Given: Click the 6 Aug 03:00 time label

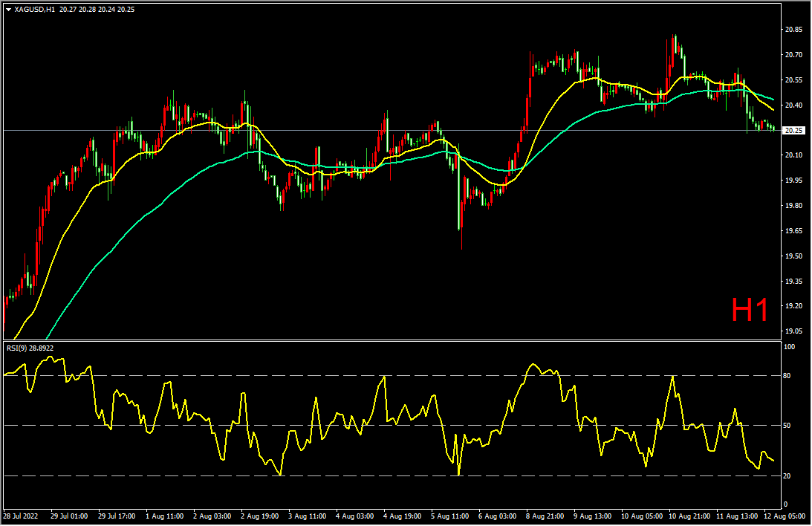Looking at the screenshot, I should (x=498, y=516).
